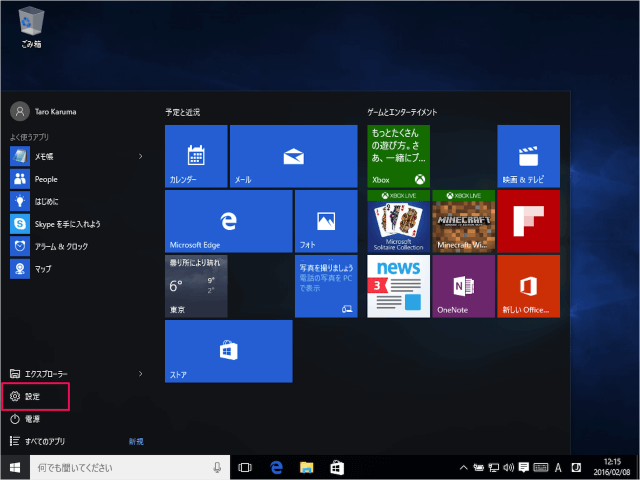Open the news tile
This screenshot has width=640, height=480.
coord(398,286)
